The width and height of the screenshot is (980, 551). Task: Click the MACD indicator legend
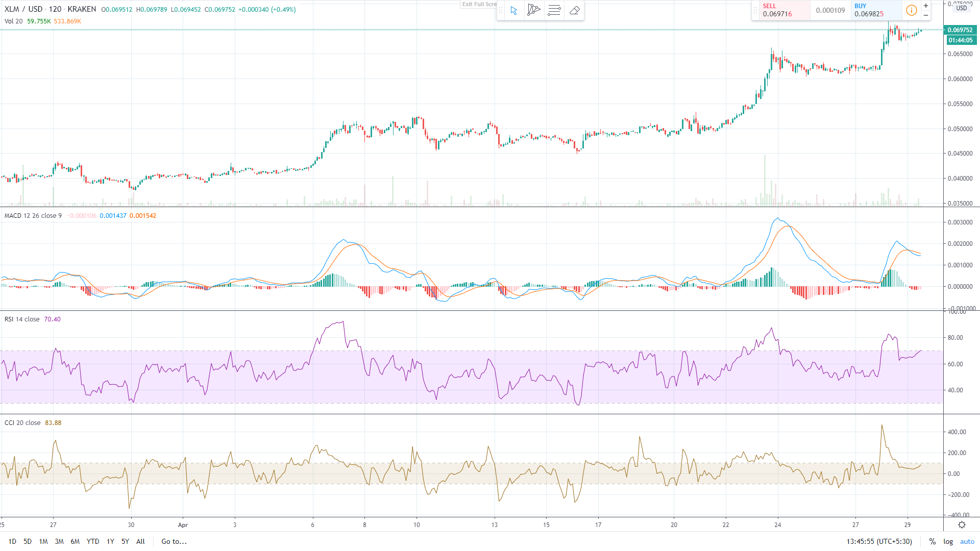coord(33,216)
